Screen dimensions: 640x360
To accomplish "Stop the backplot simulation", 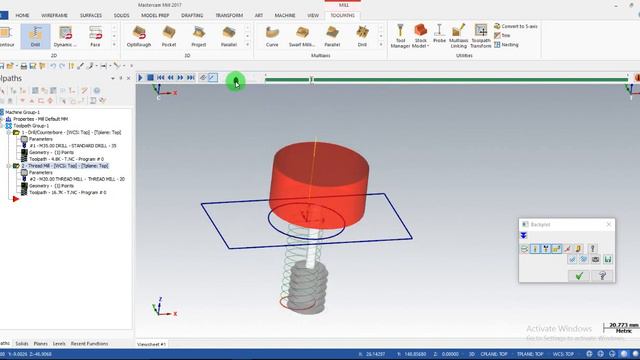I will click(150, 78).
